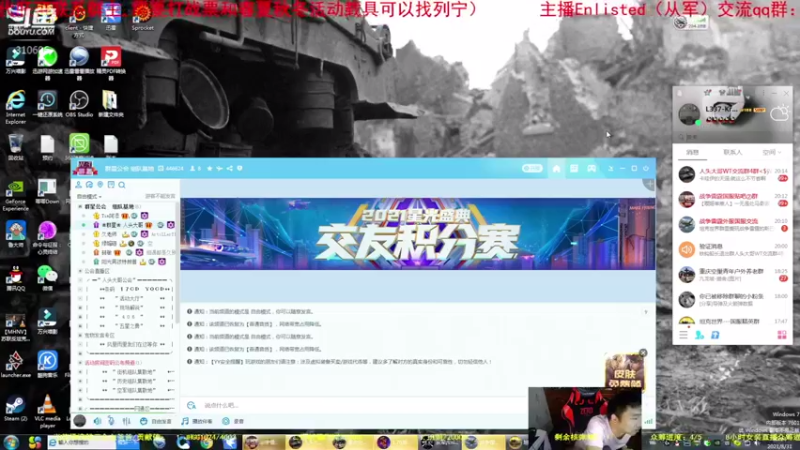Screen dimensions: 800x450
Task: Click the notes icon above channel tree
Action: pyautogui.click(x=111, y=185)
